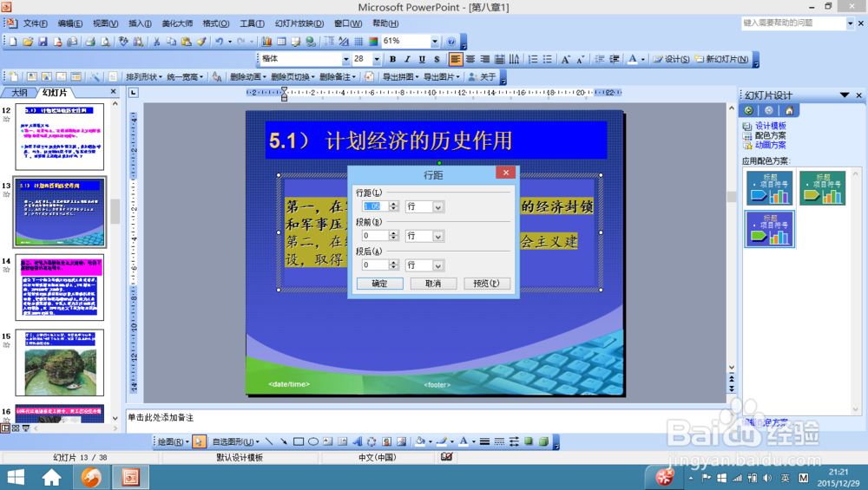Click the Show Grid icon
The width and height of the screenshot is (868, 490).
pos(358,42)
